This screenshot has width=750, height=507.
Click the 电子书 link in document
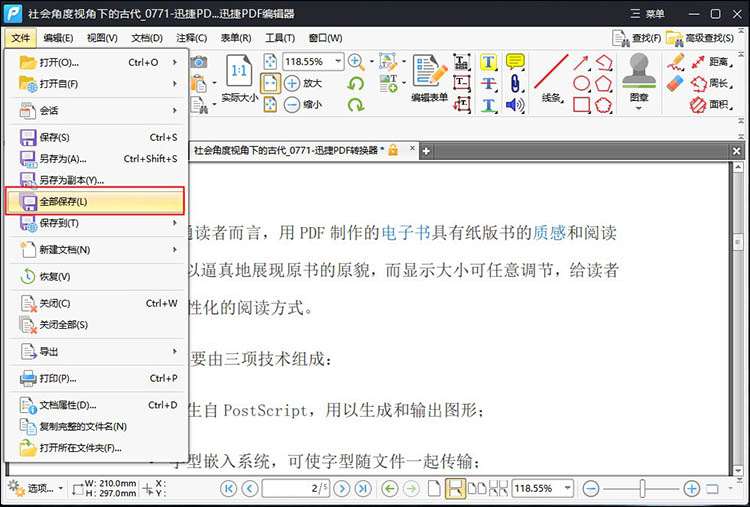[x=406, y=233]
